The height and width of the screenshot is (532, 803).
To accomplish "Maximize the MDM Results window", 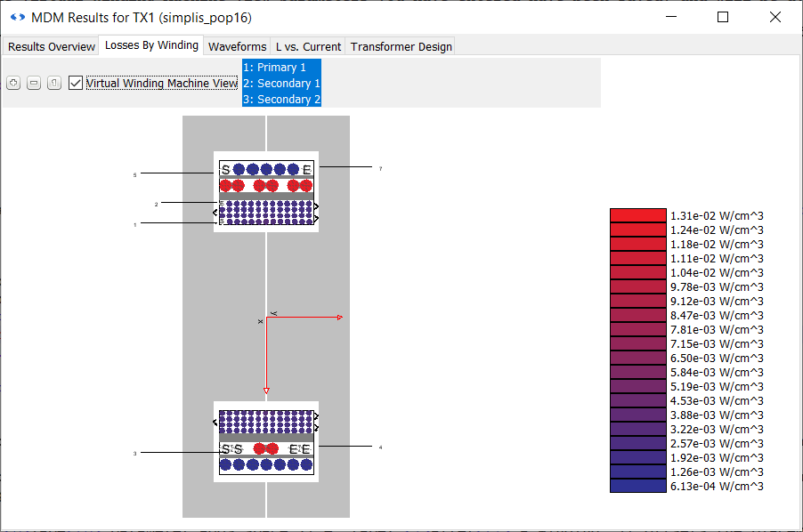I will pyautogui.click(x=723, y=17).
